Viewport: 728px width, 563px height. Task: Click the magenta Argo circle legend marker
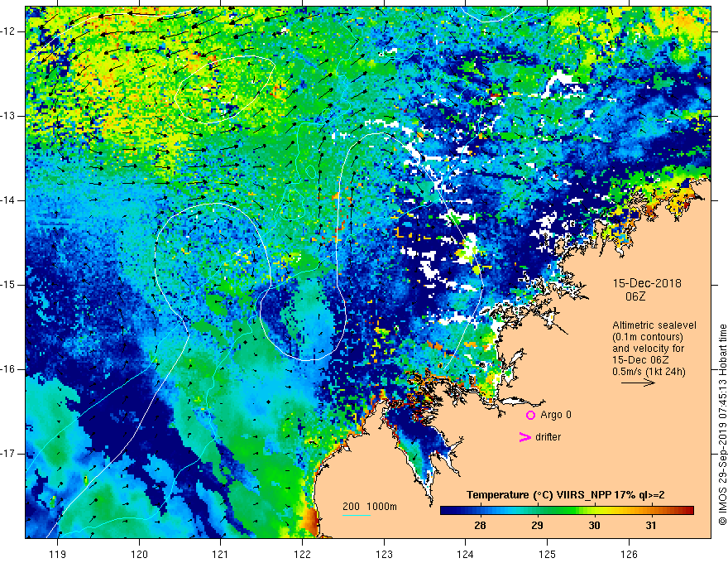click(x=530, y=416)
